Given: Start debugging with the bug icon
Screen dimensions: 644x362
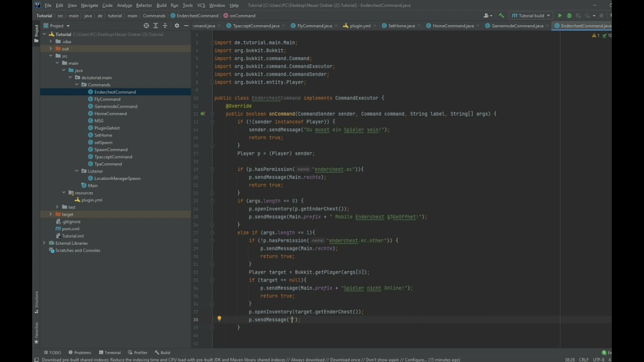Looking at the screenshot, I should [x=569, y=16].
